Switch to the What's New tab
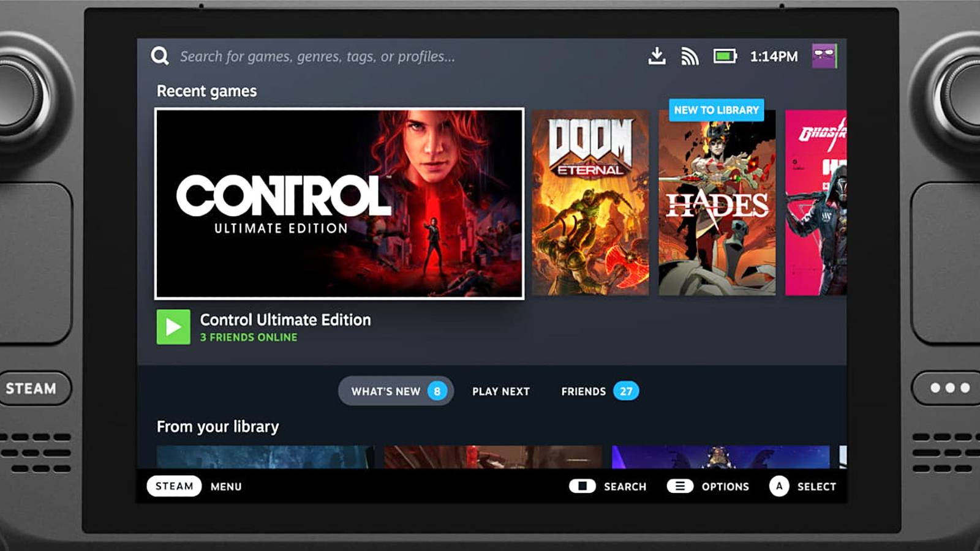The width and height of the screenshot is (980, 551). [x=395, y=391]
